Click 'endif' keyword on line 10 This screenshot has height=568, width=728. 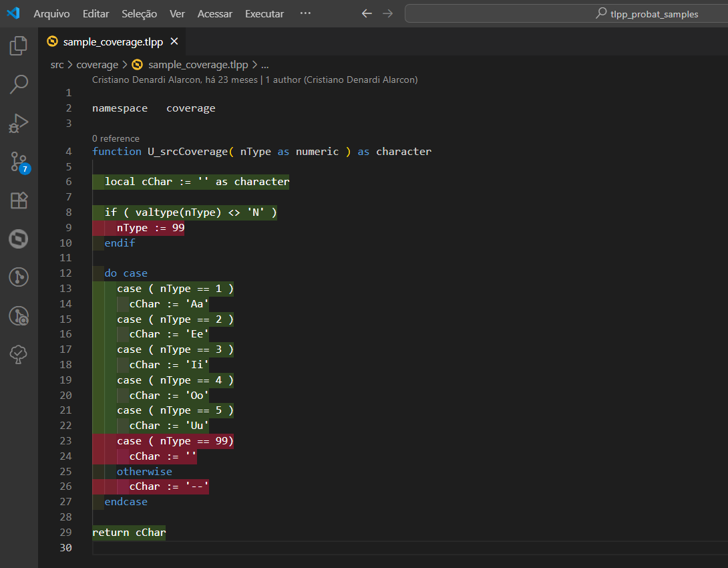point(120,243)
